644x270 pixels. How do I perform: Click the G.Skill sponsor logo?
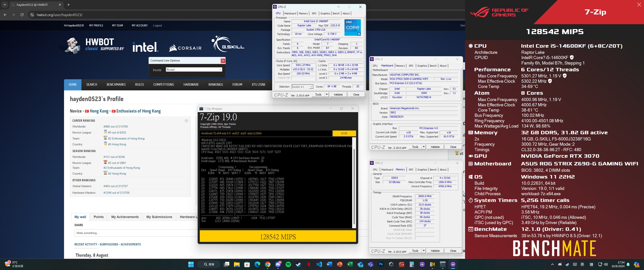click(x=227, y=44)
